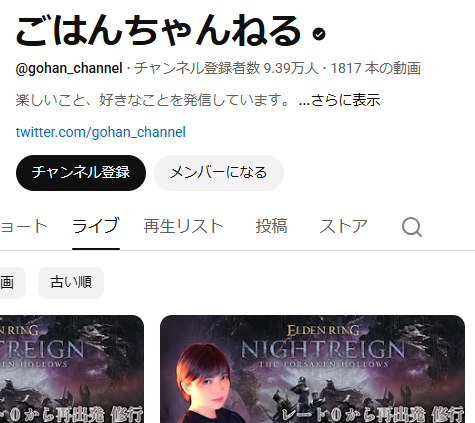The height and width of the screenshot is (423, 475).
Task: Click the channel search magnifier icon
Action: (412, 227)
